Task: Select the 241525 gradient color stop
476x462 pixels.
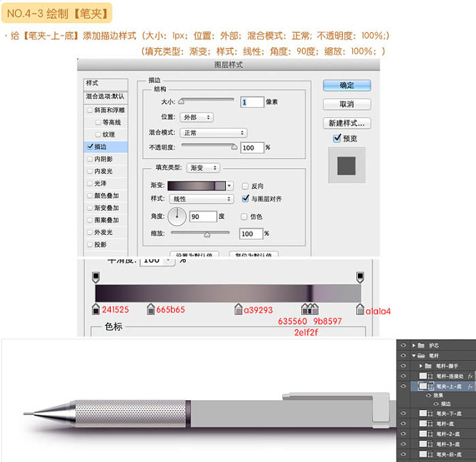Action: coord(96,309)
